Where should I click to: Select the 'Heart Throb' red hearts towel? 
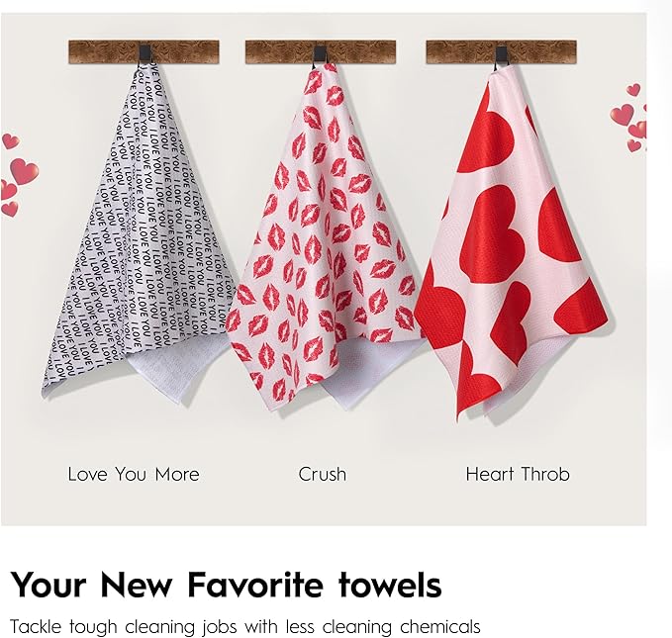pyautogui.click(x=510, y=244)
